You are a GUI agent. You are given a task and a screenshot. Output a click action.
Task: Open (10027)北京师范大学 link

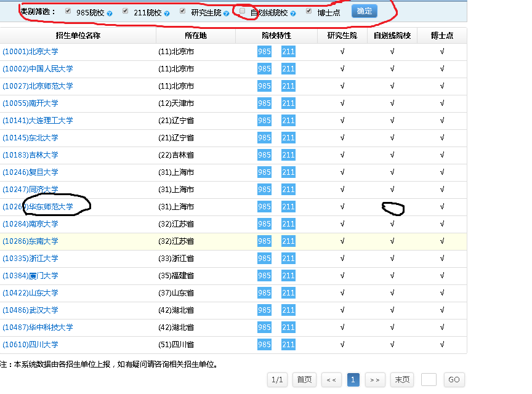pos(38,86)
